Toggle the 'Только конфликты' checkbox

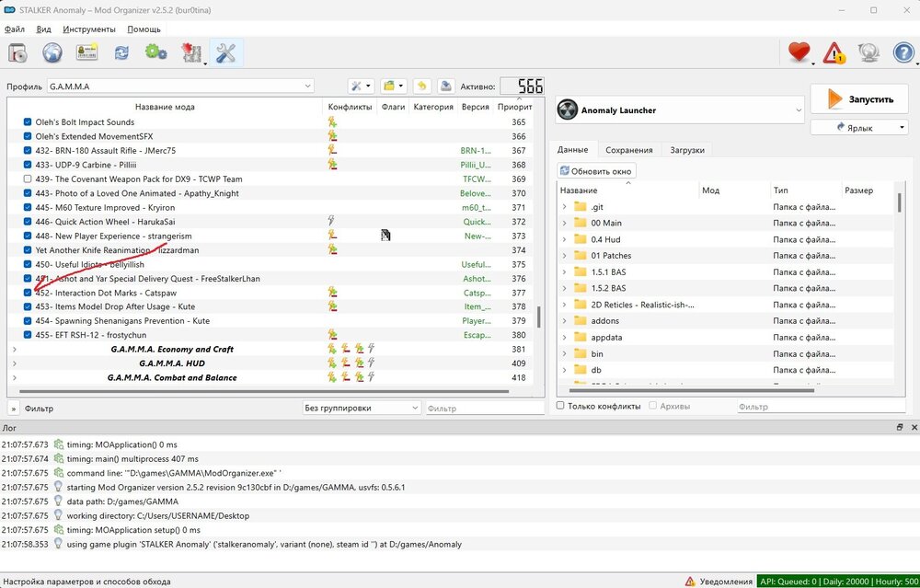[562, 406]
